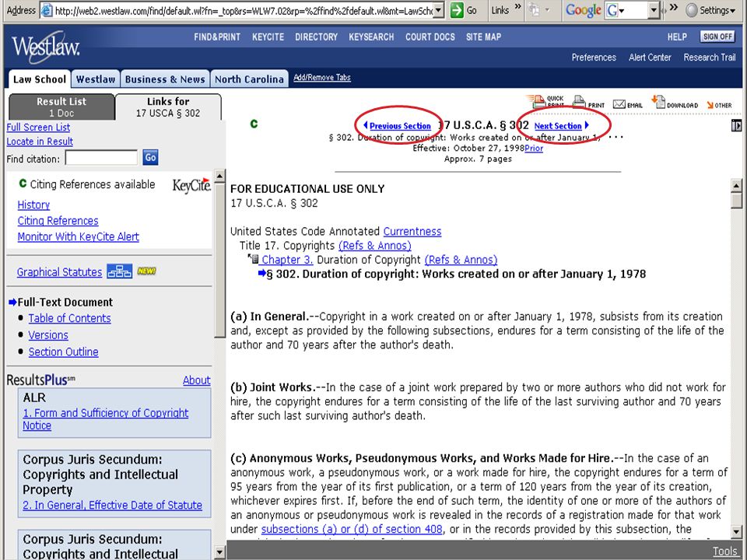
Task: Open the Versions link
Action: [48, 334]
